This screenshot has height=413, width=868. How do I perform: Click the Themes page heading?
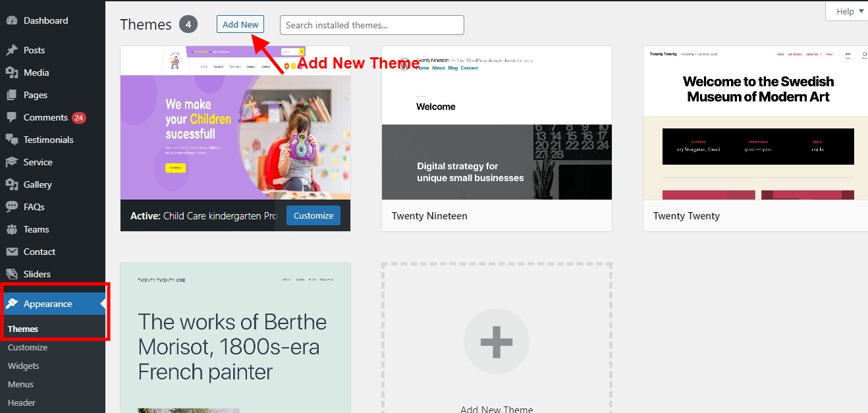tap(146, 24)
